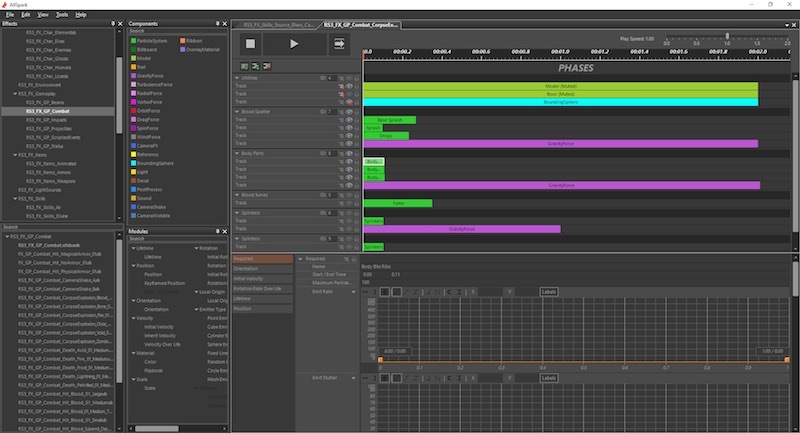Viewport: 800px width, 433px height.
Task: Select the Model component
Action: [141, 58]
